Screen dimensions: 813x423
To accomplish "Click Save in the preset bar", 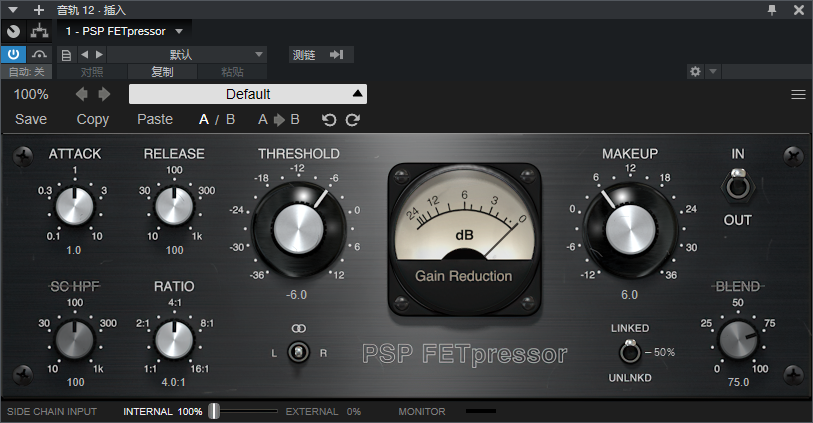I will coord(31,119).
